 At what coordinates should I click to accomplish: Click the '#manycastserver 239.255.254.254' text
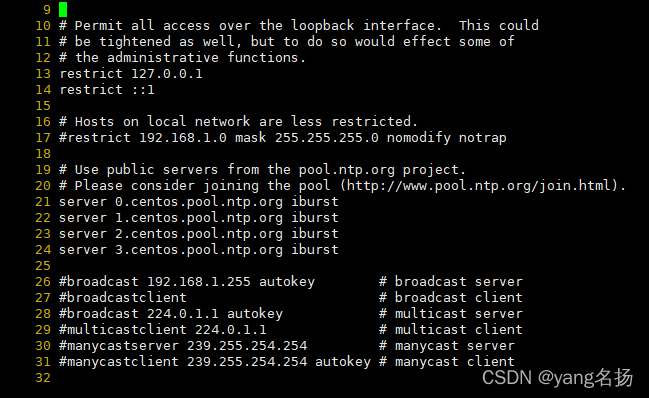183,346
